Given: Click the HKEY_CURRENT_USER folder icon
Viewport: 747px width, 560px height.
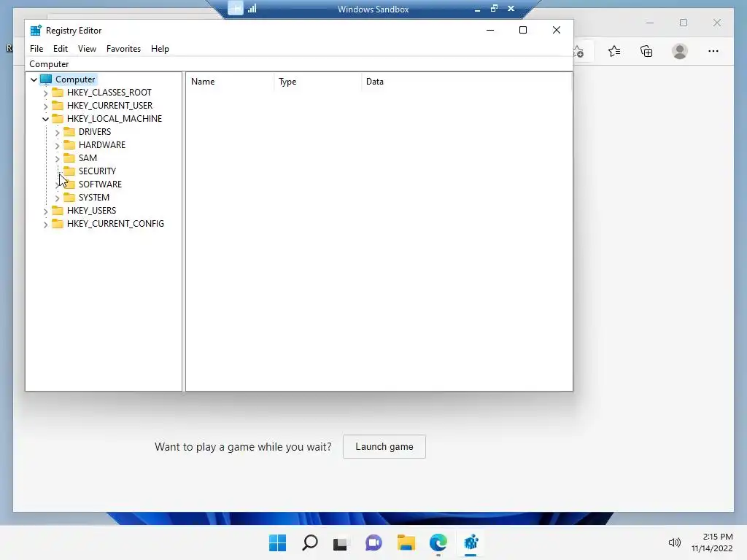Looking at the screenshot, I should 58,105.
